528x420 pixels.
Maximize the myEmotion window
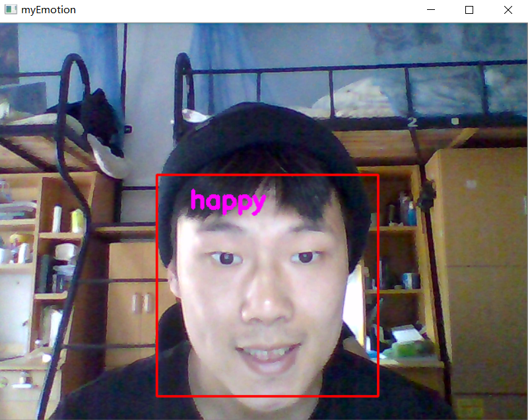pyautogui.click(x=469, y=10)
